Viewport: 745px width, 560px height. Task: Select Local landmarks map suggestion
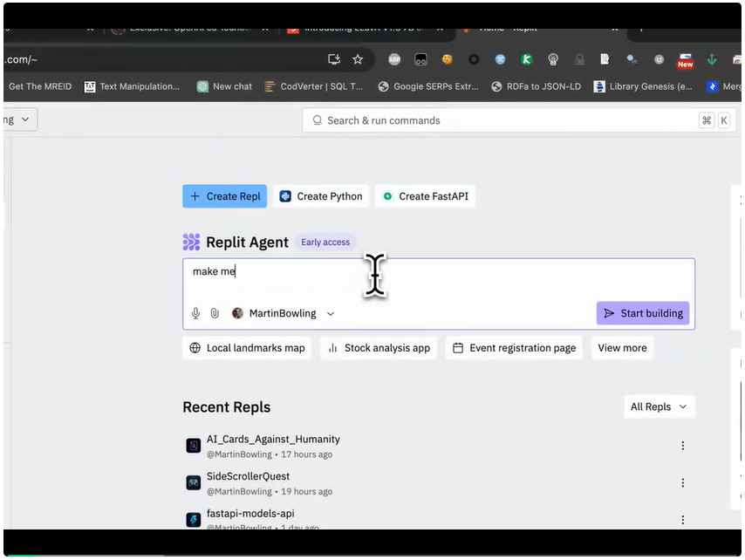[x=247, y=348]
